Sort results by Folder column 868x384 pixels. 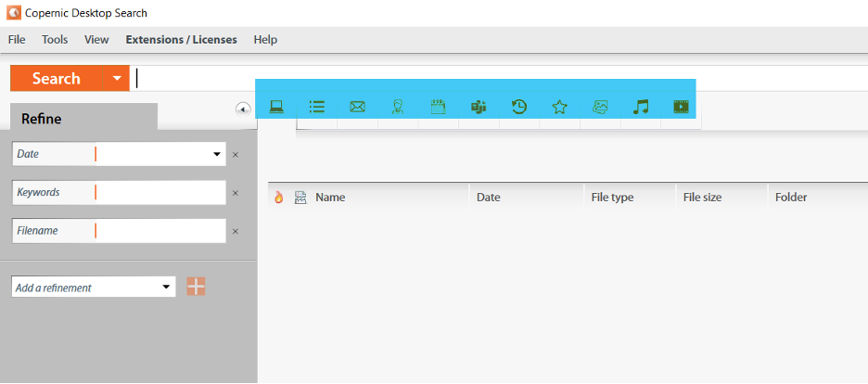coord(791,197)
